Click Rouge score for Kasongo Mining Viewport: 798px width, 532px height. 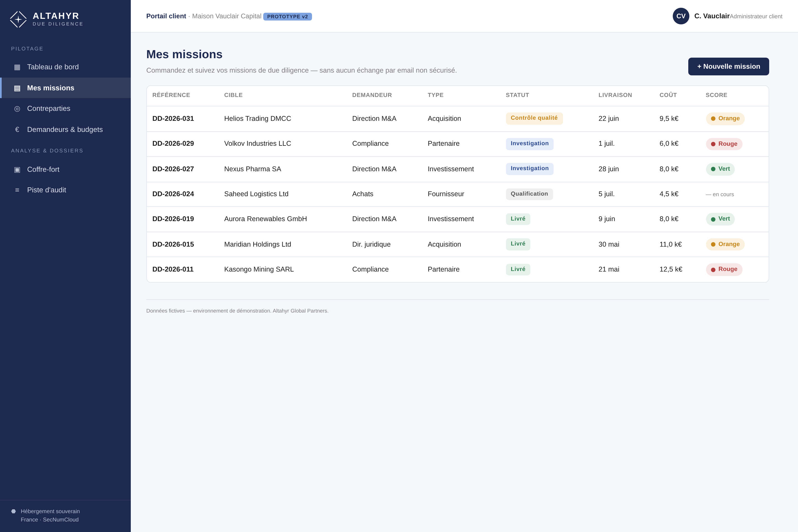724,269
